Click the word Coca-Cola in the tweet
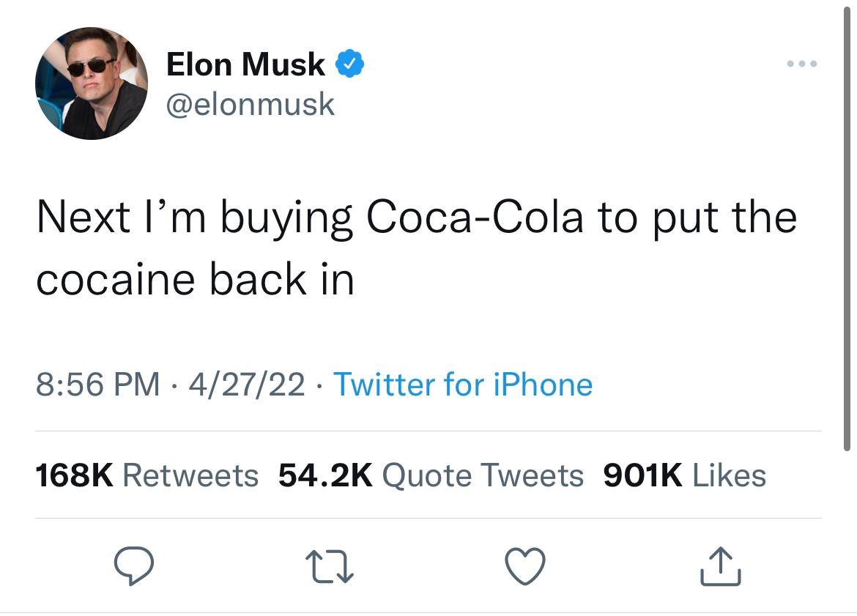 tap(475, 217)
